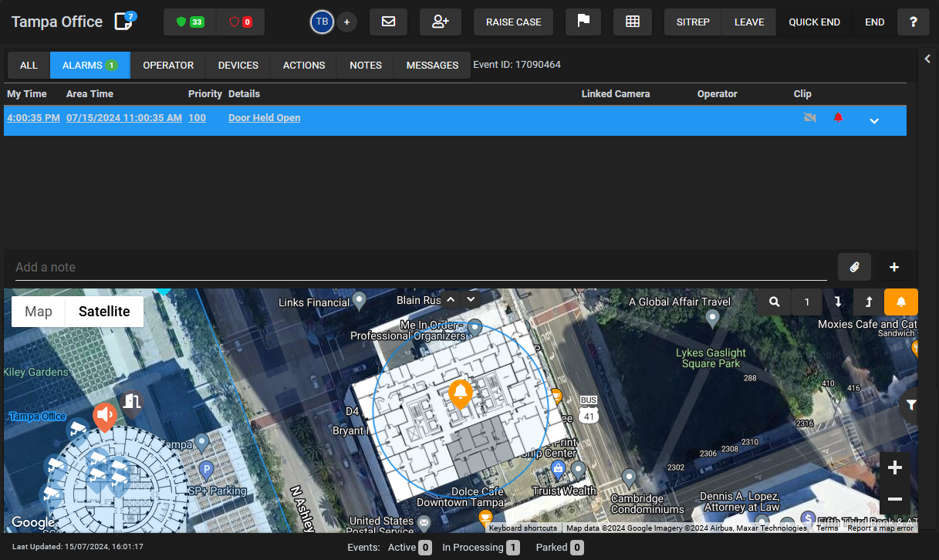Click the Priority column header
Viewport: 939px width, 560px height.
[x=205, y=94]
